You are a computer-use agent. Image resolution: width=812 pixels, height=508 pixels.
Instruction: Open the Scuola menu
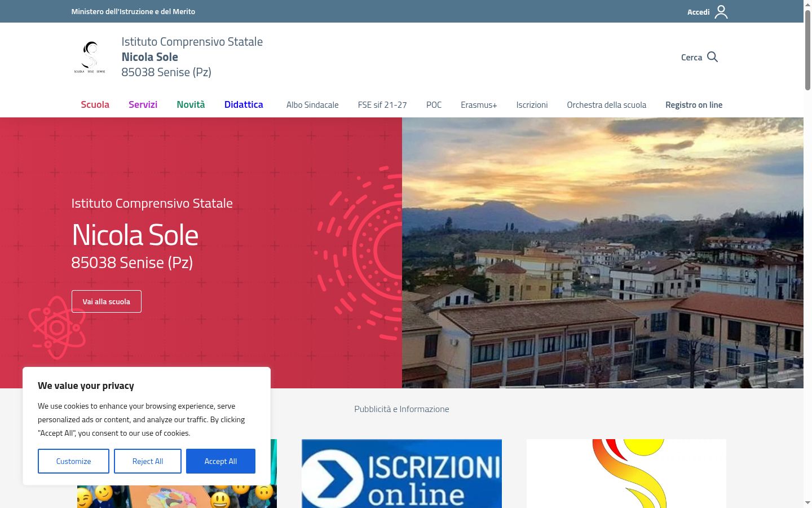pyautogui.click(x=95, y=104)
